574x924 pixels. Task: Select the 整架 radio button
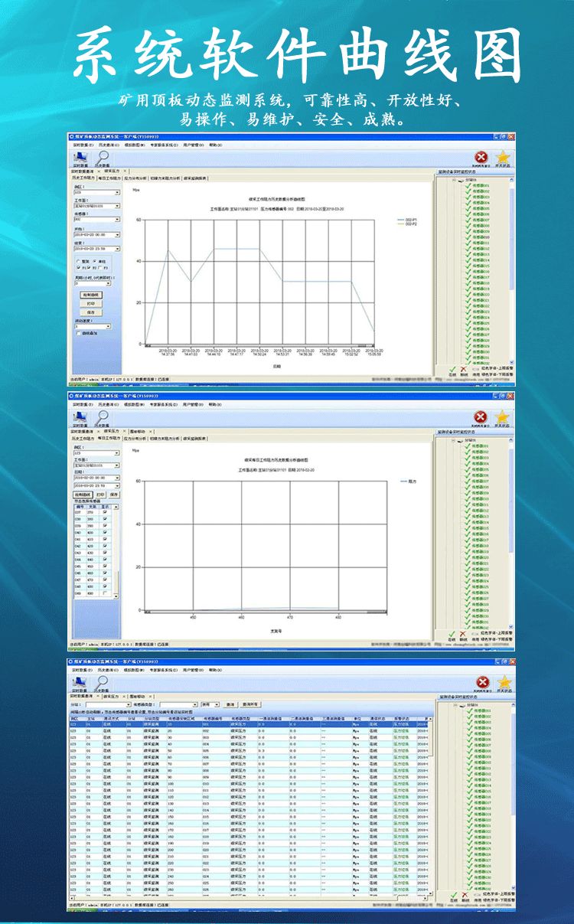(x=77, y=261)
